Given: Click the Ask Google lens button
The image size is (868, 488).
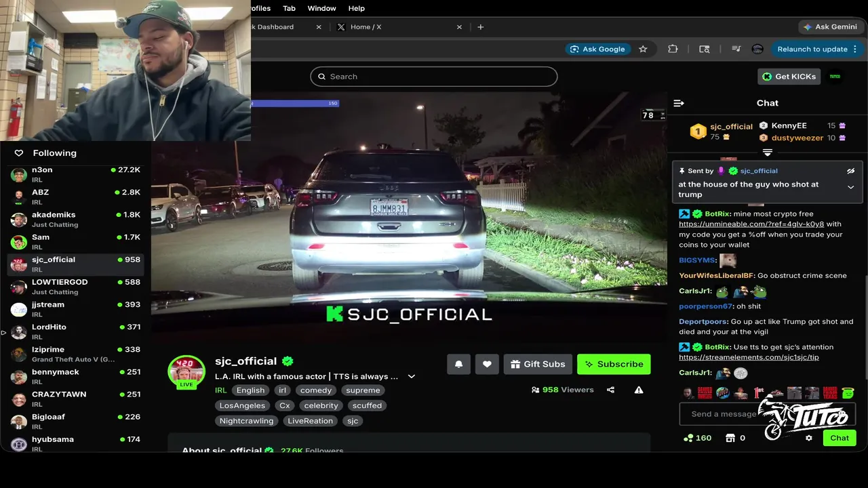Looking at the screenshot, I should click(x=598, y=49).
